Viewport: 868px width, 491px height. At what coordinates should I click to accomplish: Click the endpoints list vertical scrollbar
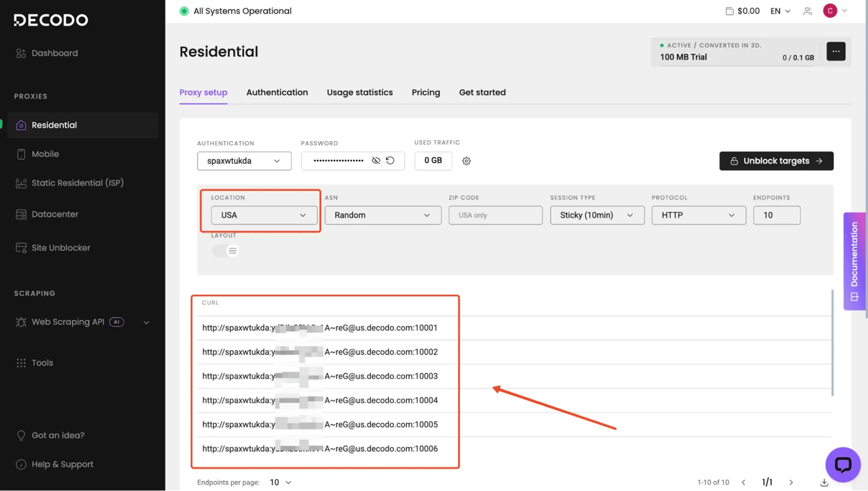pos(832,343)
